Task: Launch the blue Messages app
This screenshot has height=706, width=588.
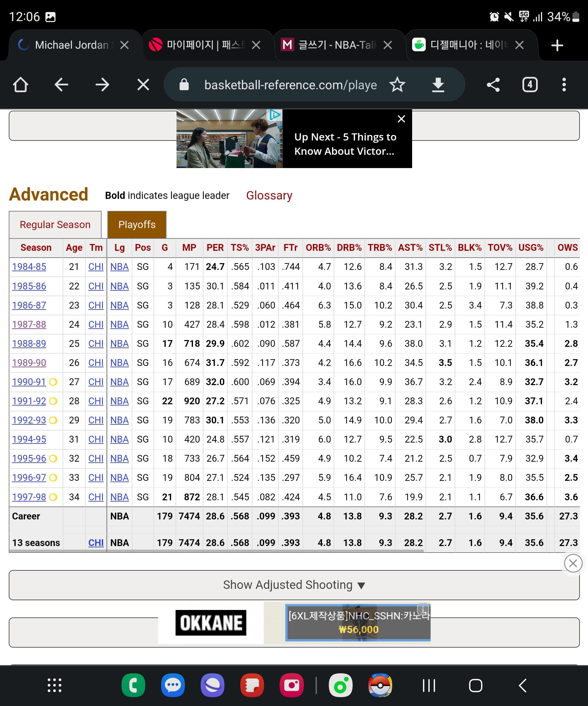Action: [173, 685]
